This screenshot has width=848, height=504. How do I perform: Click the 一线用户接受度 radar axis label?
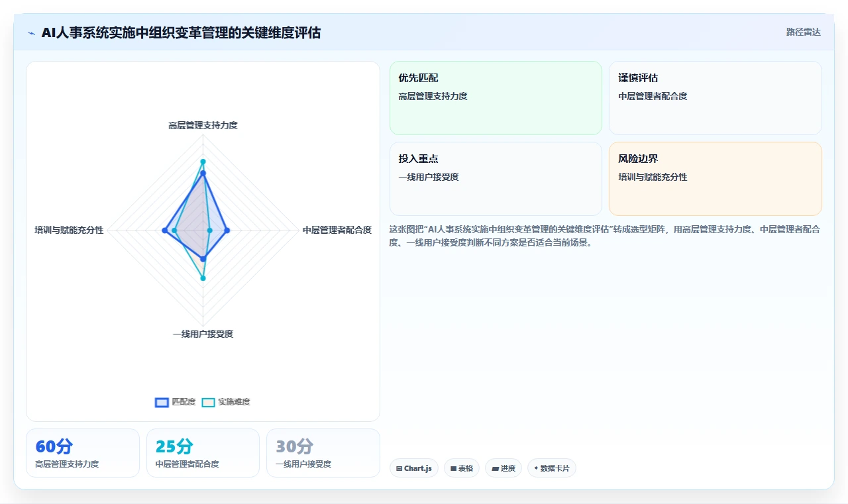[x=203, y=334]
